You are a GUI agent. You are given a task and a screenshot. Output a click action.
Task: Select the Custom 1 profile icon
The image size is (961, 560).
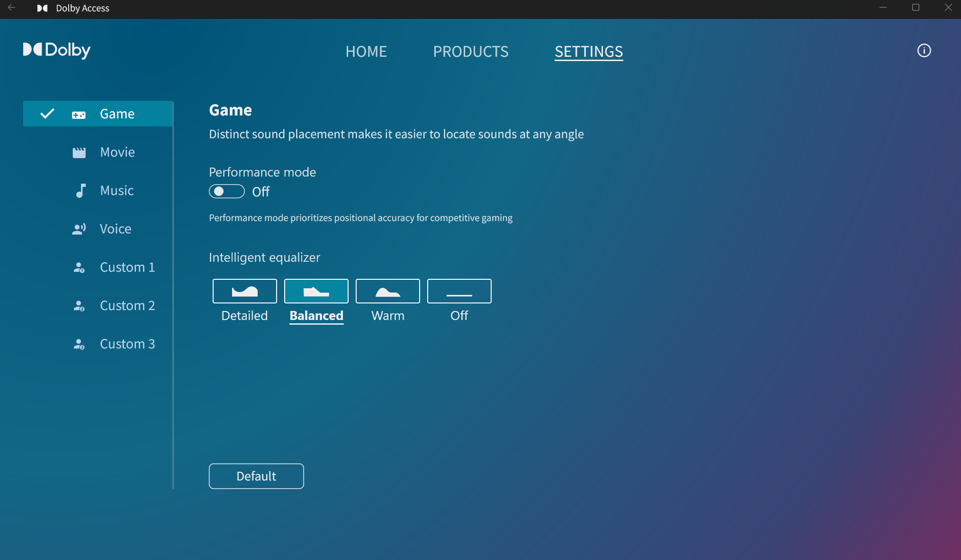pyautogui.click(x=80, y=267)
